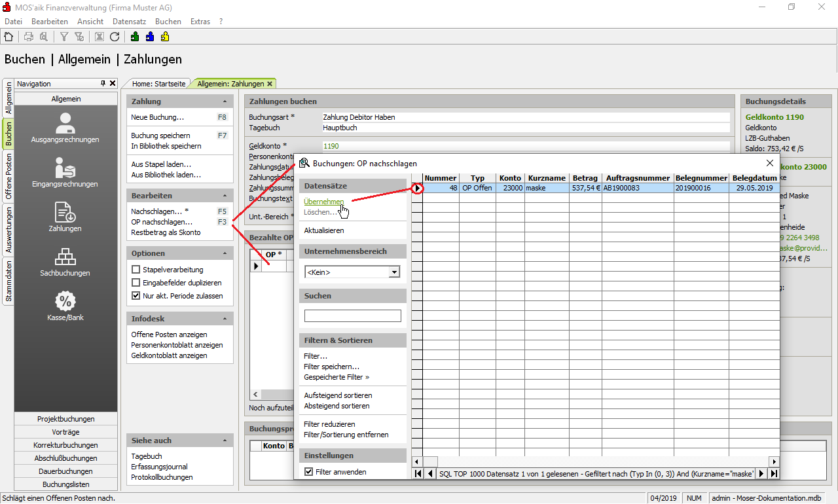This screenshot has width=838, height=504.
Task: Uncheck Filter anwenden in dialog
Action: click(x=309, y=471)
